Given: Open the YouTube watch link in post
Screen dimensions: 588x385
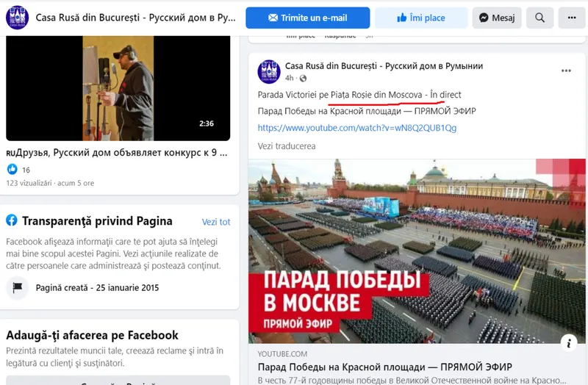Looking at the screenshot, I should point(357,128).
